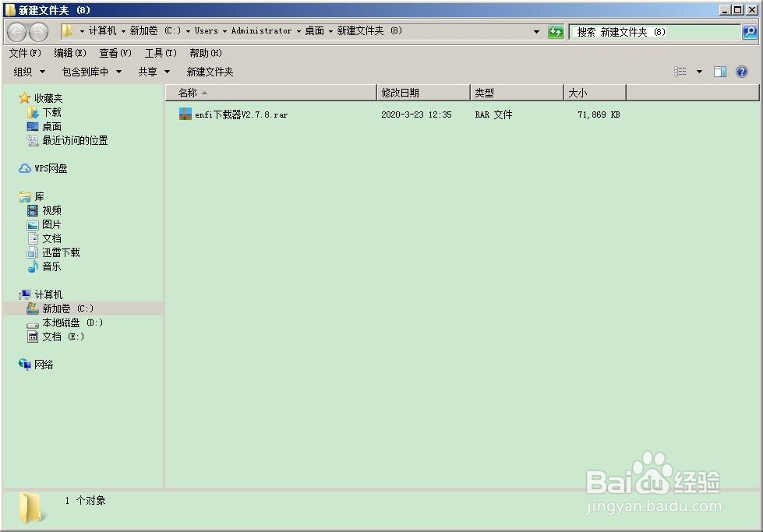Click the 视频 library film icon
Viewport: 763px width, 532px height.
click(x=33, y=210)
